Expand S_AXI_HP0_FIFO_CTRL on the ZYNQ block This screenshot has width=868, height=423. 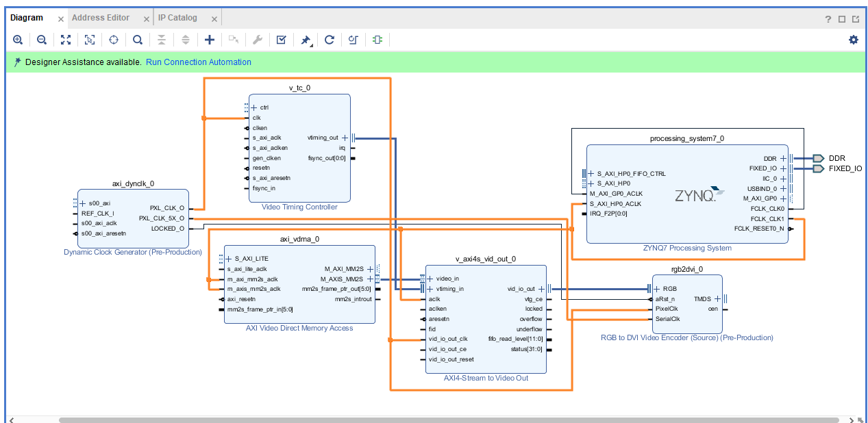[x=591, y=173]
